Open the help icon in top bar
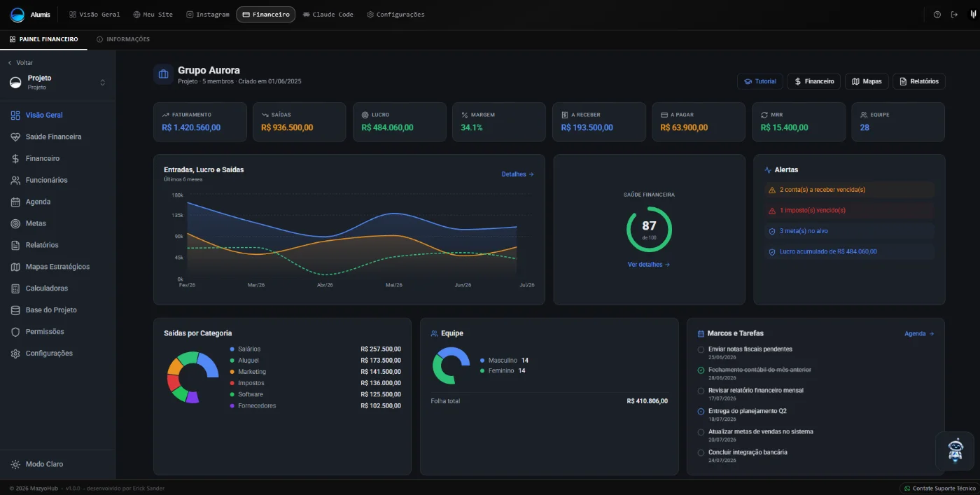The height and width of the screenshot is (495, 980). [x=937, y=14]
